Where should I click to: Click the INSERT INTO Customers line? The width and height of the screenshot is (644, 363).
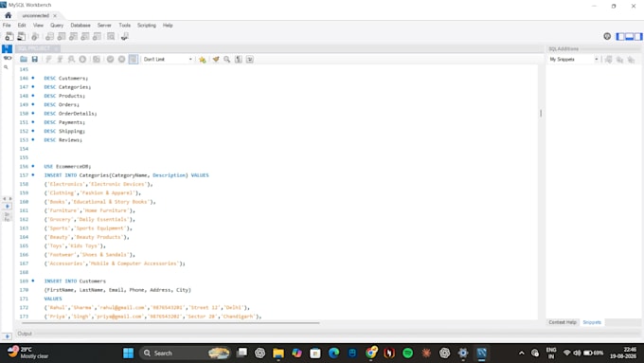[75, 281]
